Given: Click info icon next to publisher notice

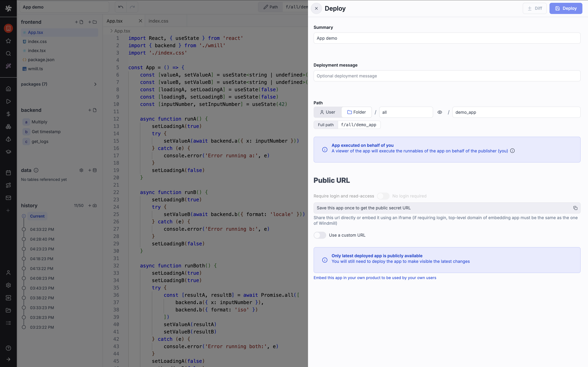Looking at the screenshot, I should (x=512, y=151).
